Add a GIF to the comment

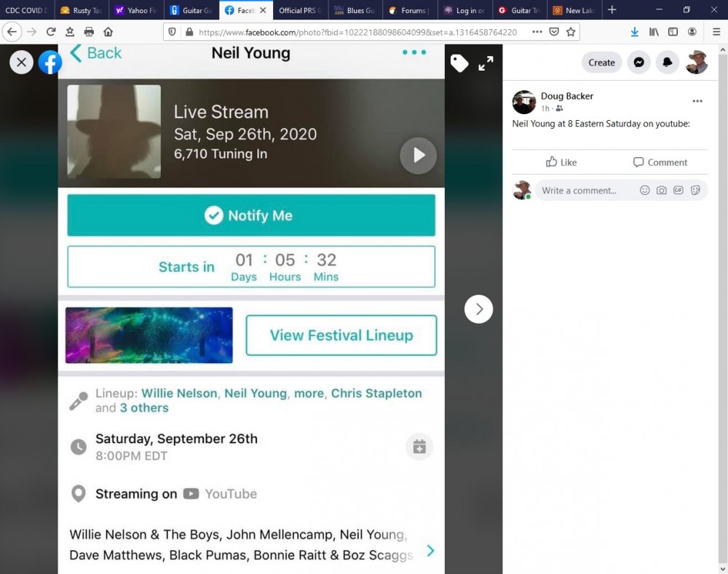click(x=678, y=191)
